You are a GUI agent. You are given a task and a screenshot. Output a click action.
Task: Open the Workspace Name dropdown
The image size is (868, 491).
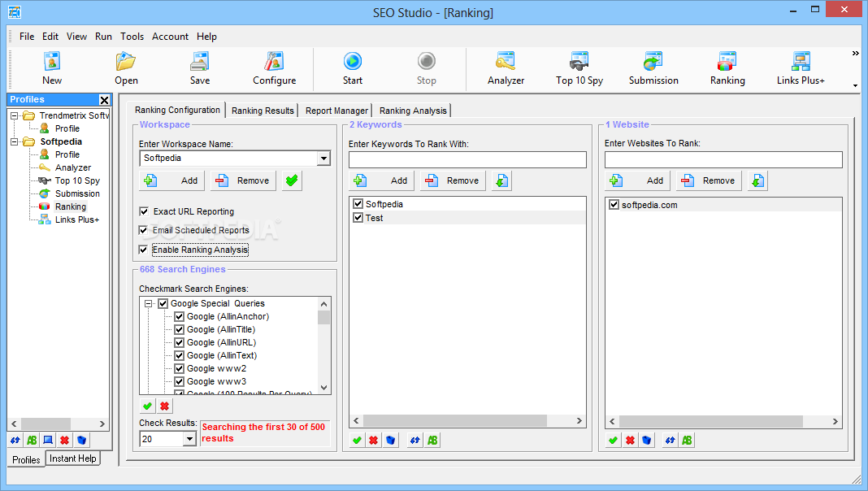tap(323, 159)
